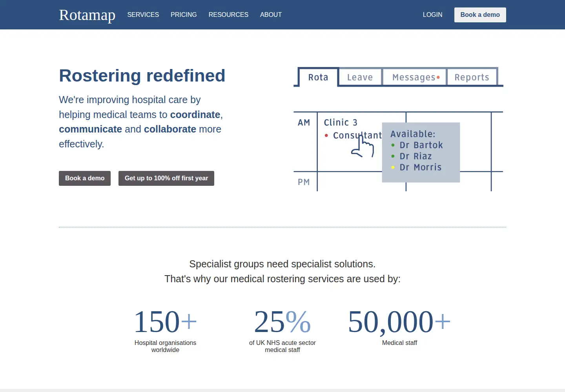565x392 pixels.
Task: Click the PM row label
Action: pos(304,182)
